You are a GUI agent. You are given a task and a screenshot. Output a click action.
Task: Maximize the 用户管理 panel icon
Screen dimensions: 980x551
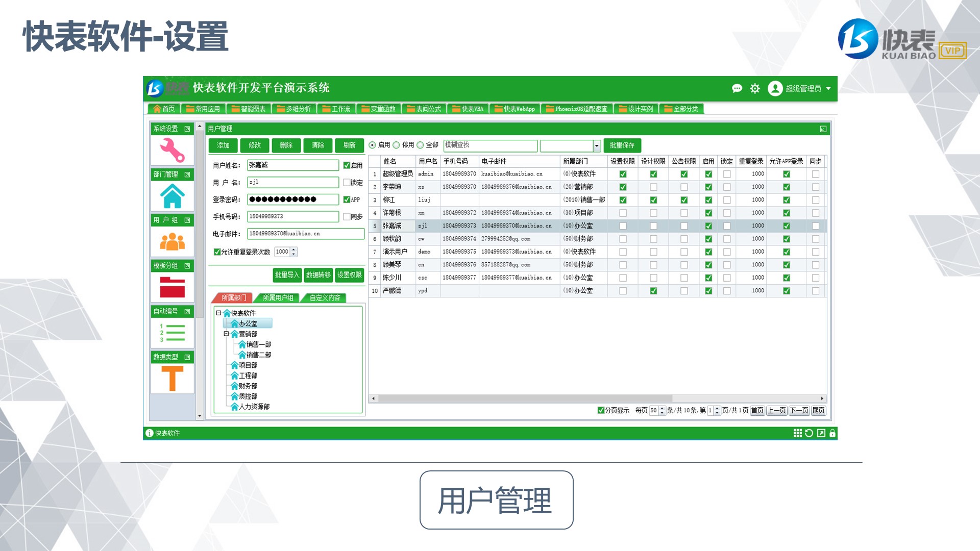coord(823,129)
